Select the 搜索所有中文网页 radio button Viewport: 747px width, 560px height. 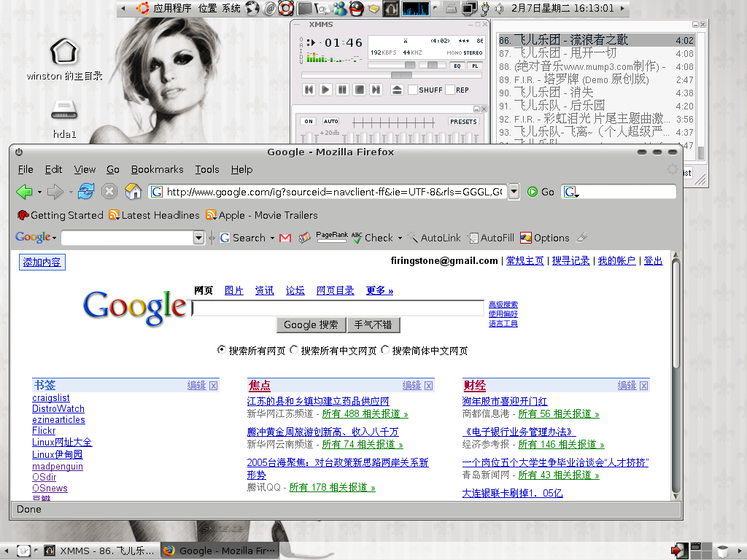click(294, 349)
